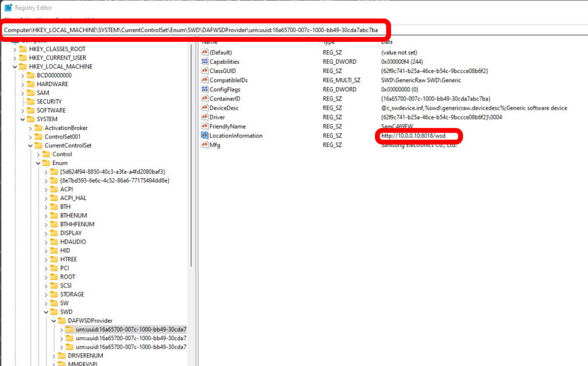This screenshot has height=366, width=588.
Task: Click the LocationInformation string value icon
Action: (x=204, y=136)
